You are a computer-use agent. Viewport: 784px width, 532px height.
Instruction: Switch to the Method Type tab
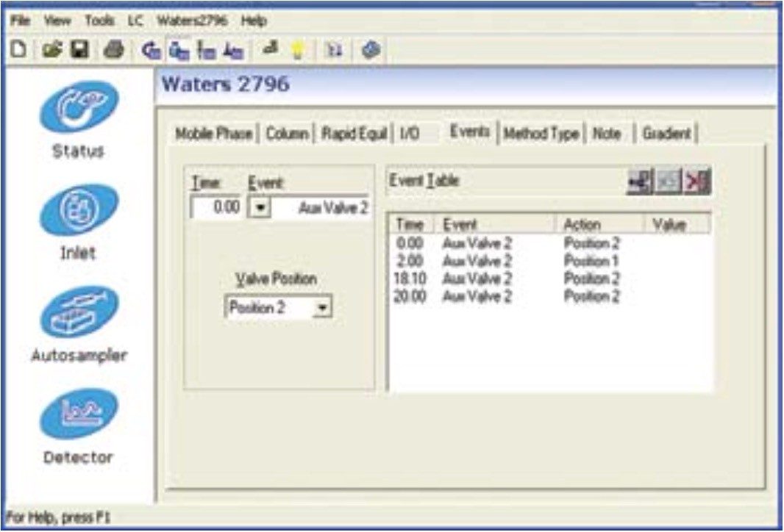coord(541,134)
